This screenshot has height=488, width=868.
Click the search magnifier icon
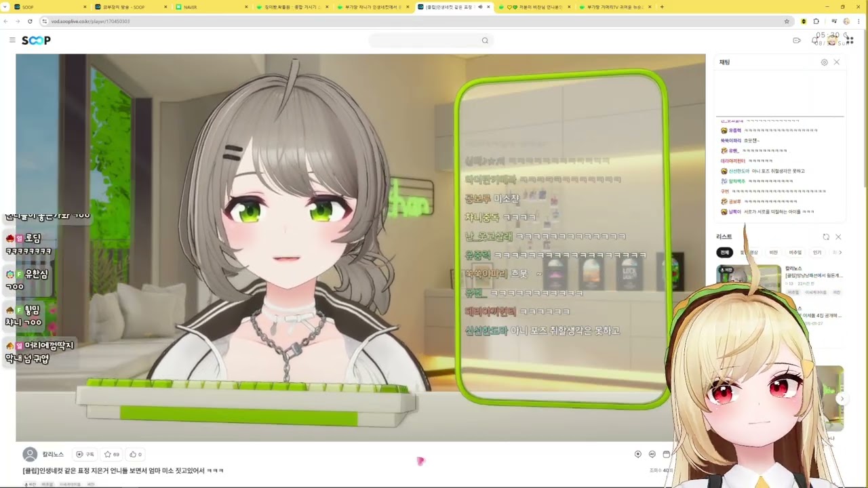[485, 41]
